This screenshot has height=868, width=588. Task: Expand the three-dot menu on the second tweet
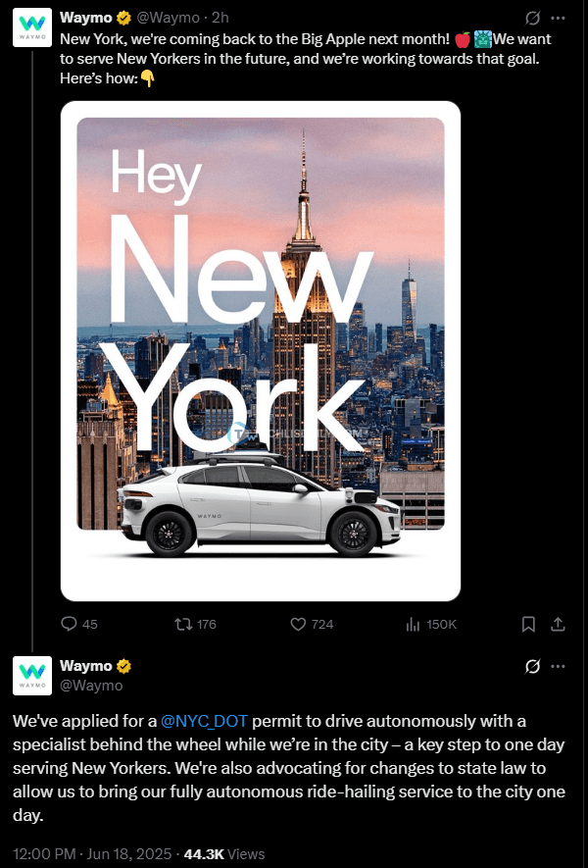click(x=559, y=667)
